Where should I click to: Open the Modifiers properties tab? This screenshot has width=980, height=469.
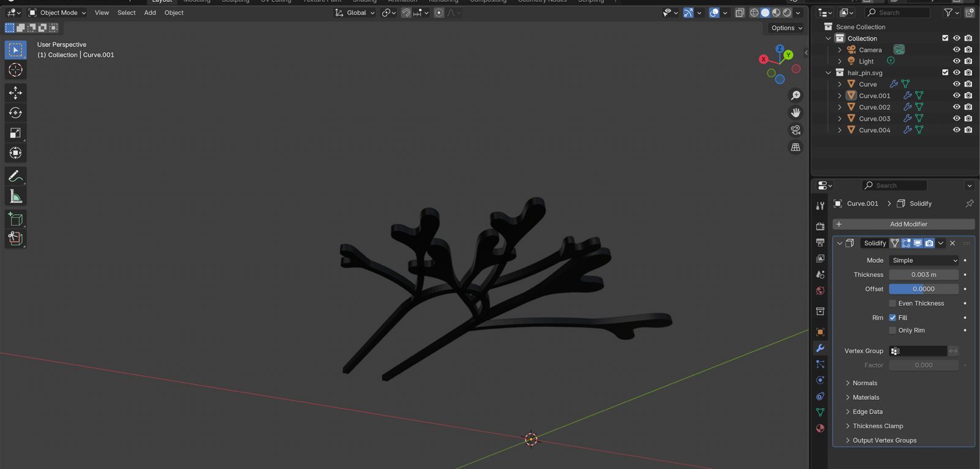pos(820,348)
